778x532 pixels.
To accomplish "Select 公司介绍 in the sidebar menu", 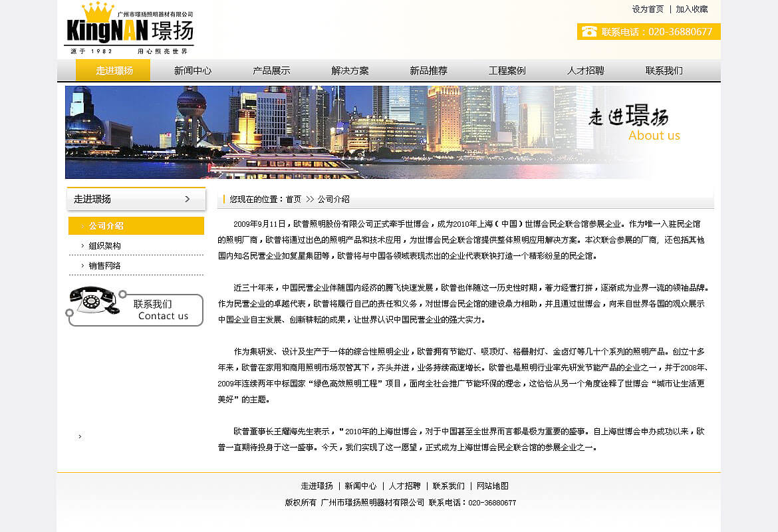I will (x=136, y=226).
